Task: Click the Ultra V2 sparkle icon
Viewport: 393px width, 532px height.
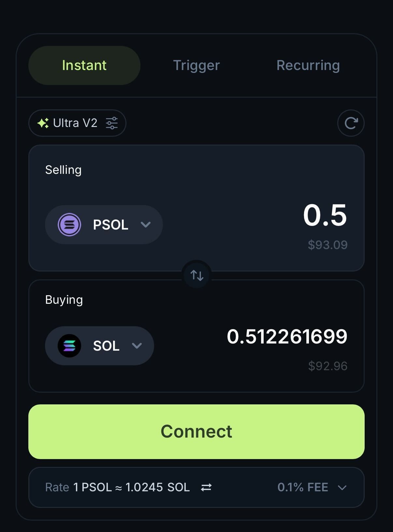Action: [x=43, y=123]
